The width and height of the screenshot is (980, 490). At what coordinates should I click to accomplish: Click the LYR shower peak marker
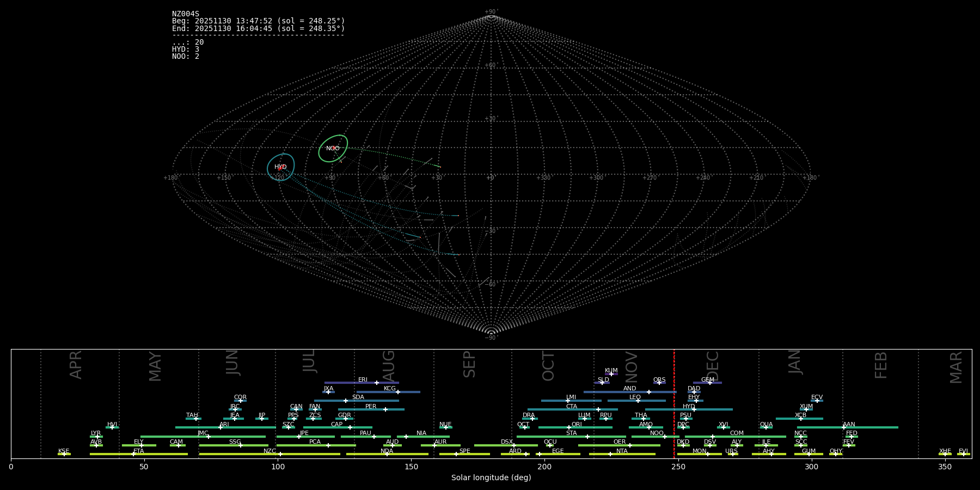[97, 437]
